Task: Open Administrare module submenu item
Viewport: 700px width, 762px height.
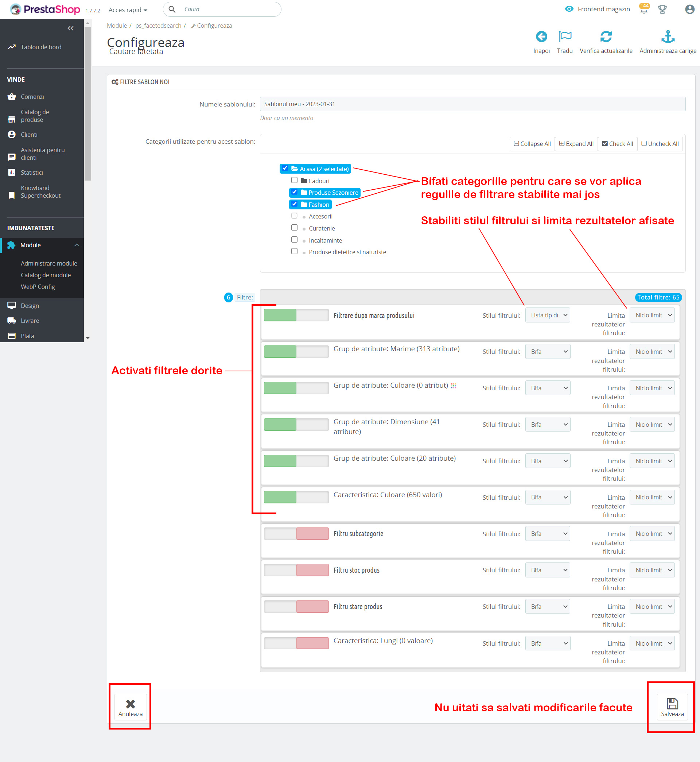Action: (49, 263)
